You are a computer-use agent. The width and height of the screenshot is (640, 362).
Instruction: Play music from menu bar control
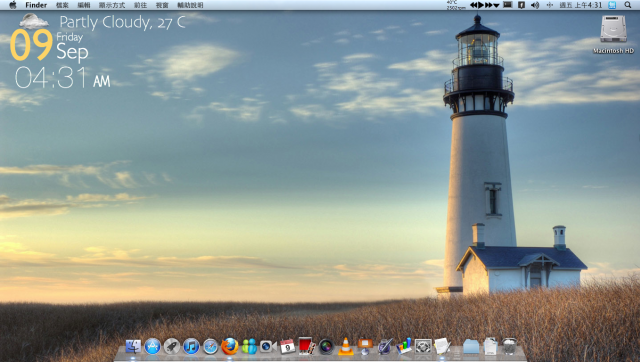click(481, 5)
